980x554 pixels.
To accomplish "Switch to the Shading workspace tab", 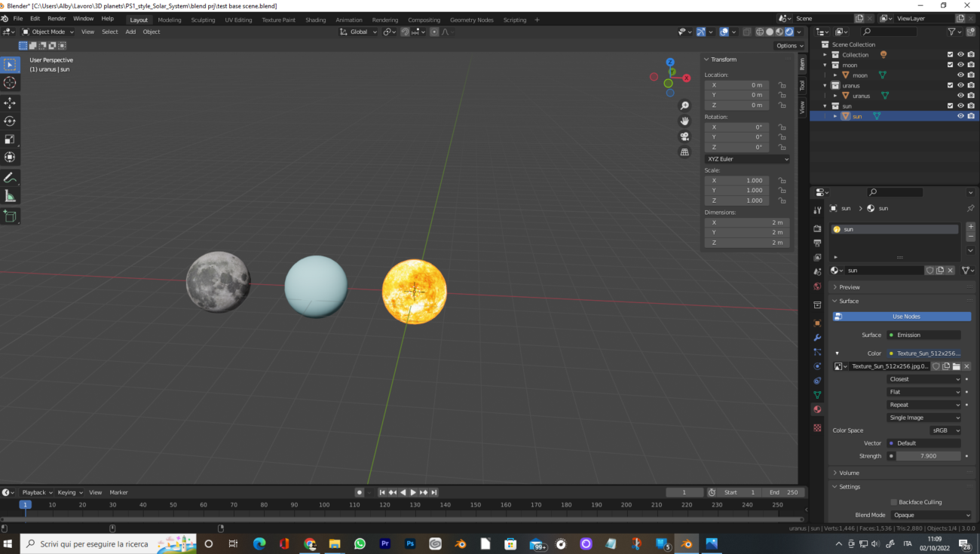I will pos(316,20).
